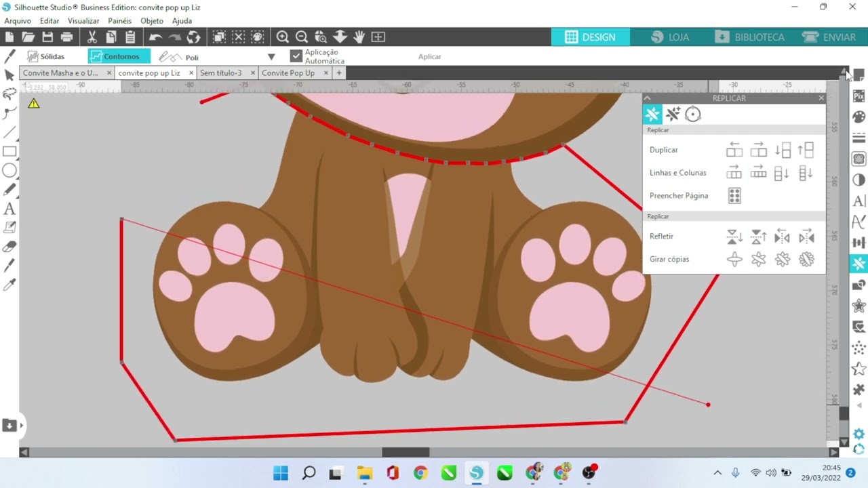Save the document with the floppy disk icon
Image resolution: width=868 pixels, height=488 pixels.
47,37
